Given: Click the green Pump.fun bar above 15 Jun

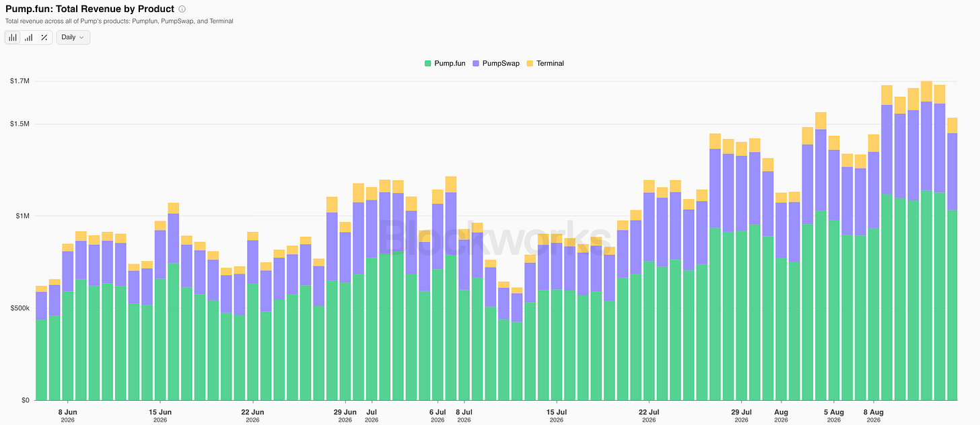Looking at the screenshot, I should [x=160, y=340].
